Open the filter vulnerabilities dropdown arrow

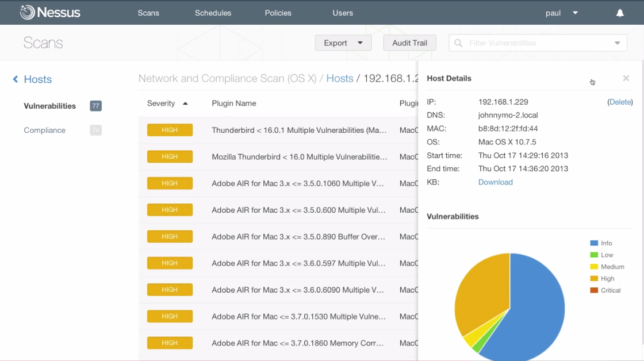point(617,43)
